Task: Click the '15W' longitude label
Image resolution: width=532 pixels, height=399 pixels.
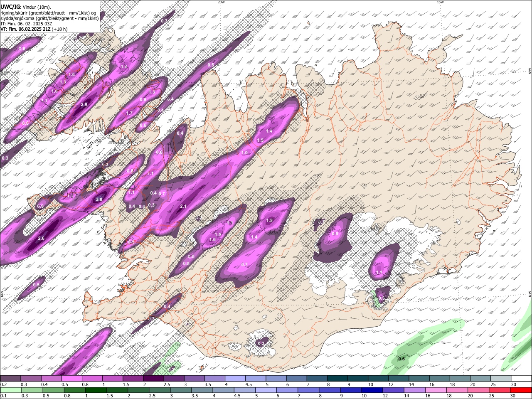Action: [x=440, y=2]
